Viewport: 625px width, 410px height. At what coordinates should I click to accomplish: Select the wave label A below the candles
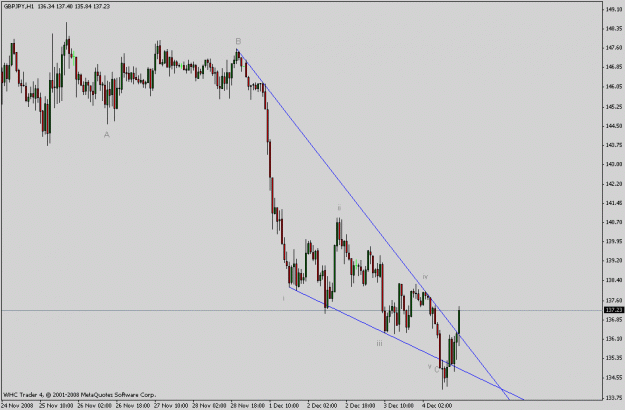(106, 135)
